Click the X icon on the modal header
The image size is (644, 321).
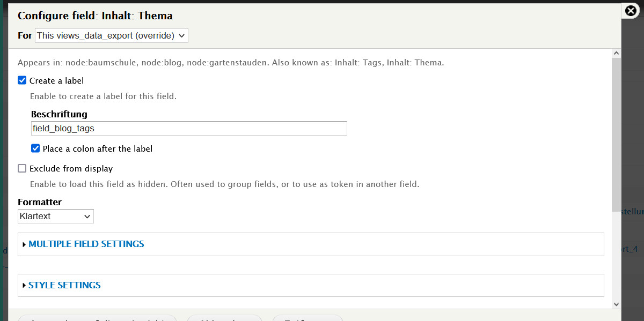pyautogui.click(x=630, y=10)
